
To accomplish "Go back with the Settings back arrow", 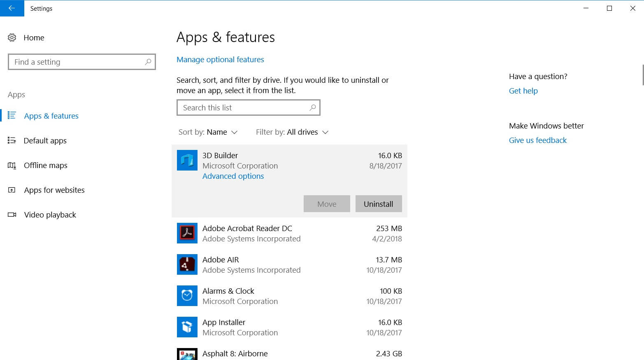I will point(12,8).
